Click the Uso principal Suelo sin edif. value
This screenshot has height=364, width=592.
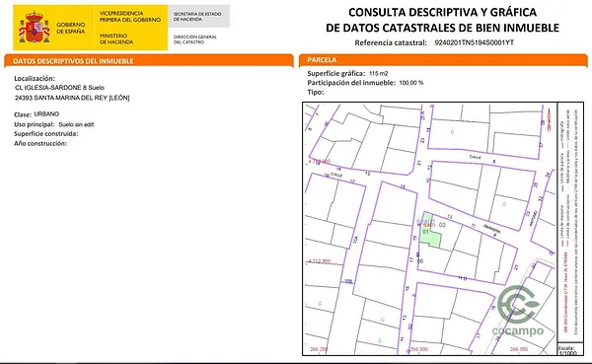(77, 124)
